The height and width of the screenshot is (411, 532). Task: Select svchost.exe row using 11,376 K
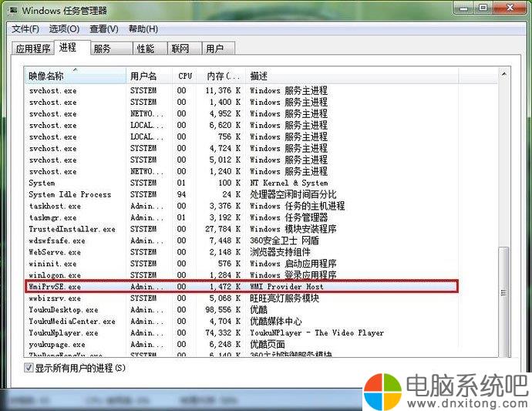(241, 91)
